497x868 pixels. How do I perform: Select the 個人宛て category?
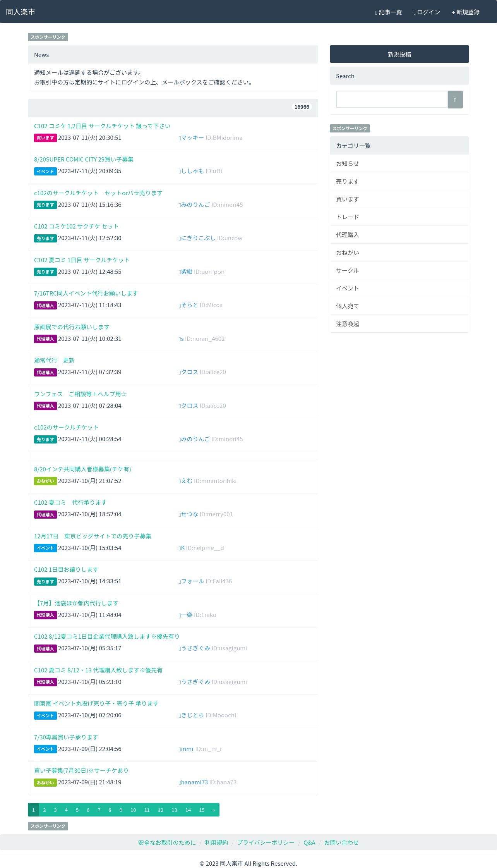pos(399,306)
